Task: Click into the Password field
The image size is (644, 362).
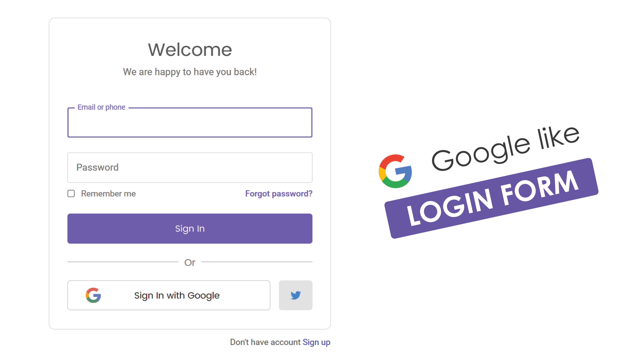Action: tap(190, 167)
